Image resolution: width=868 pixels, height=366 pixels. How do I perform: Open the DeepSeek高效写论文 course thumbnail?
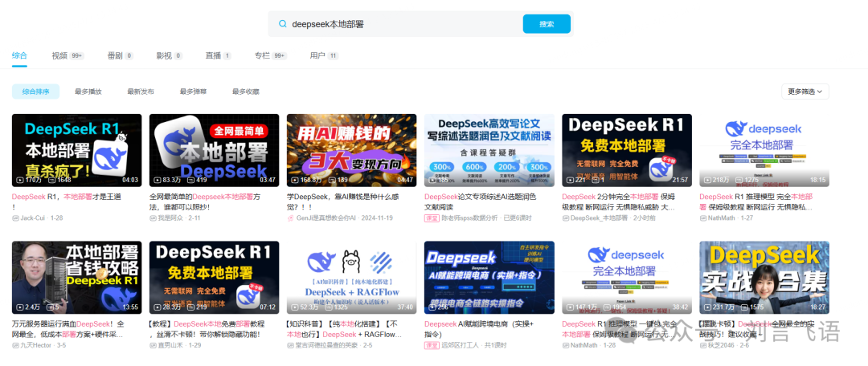[489, 150]
